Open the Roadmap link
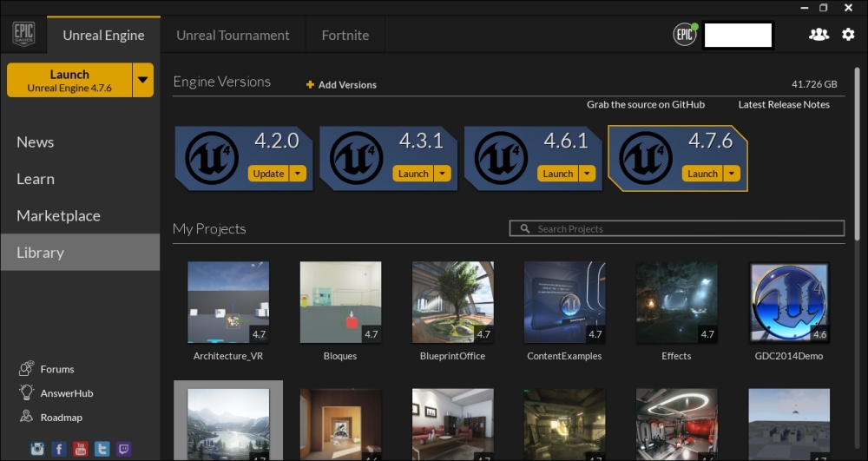 pos(61,418)
